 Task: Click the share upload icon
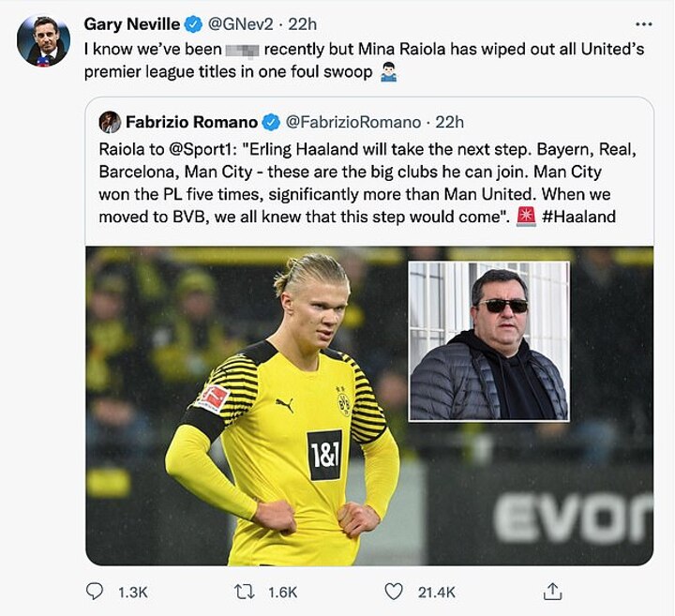pyautogui.click(x=553, y=591)
